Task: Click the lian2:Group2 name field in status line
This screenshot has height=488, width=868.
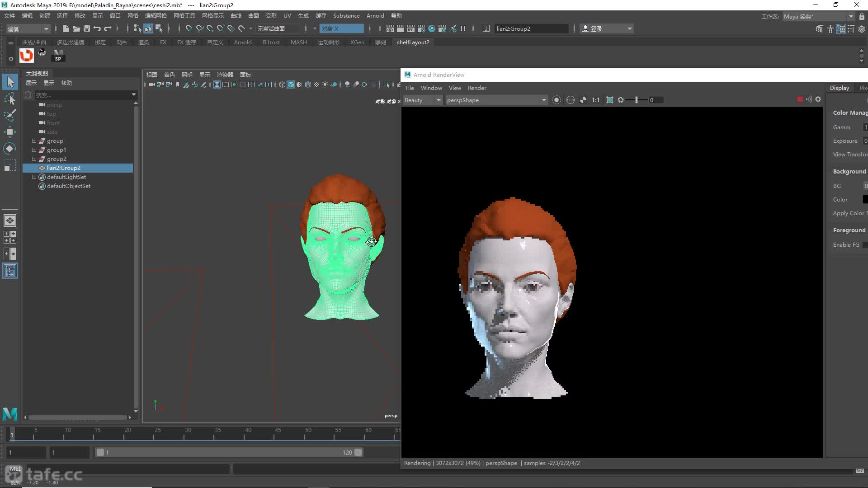Action: [532, 28]
